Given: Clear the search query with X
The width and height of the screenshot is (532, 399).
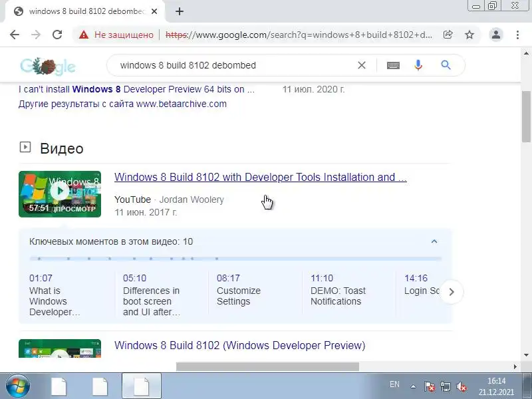Looking at the screenshot, I should point(362,65).
